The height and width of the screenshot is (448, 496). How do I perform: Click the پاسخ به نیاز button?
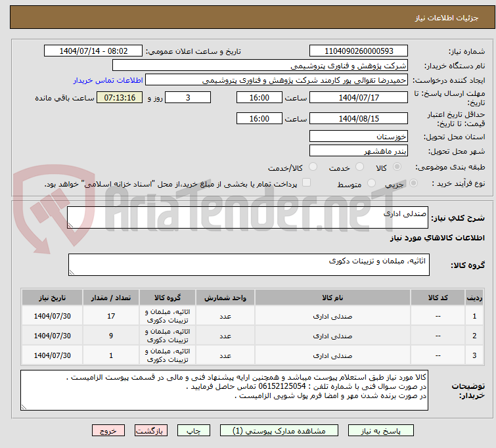pyautogui.click(x=381, y=431)
